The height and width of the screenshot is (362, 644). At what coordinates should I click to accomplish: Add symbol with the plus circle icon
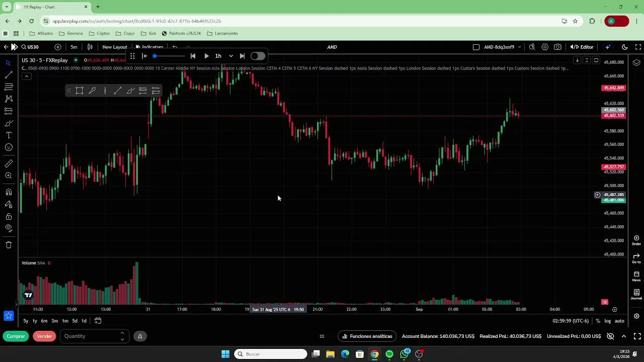pos(58,47)
